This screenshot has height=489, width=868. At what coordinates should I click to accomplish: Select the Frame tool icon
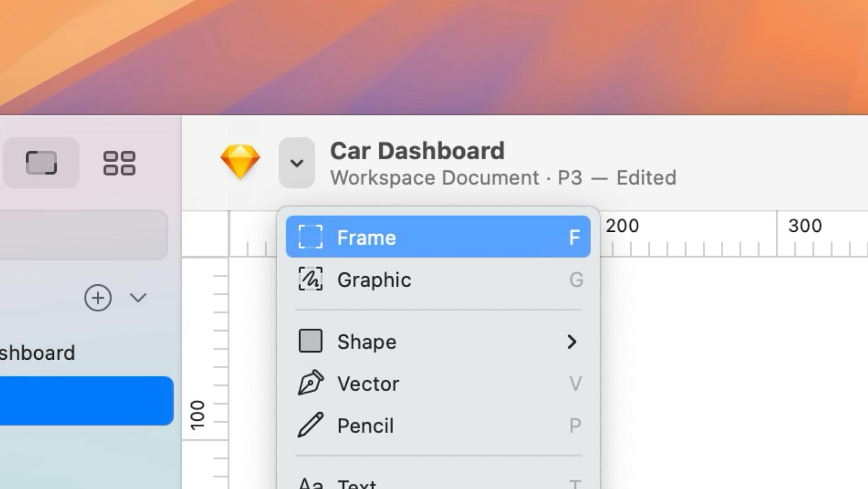pyautogui.click(x=310, y=236)
